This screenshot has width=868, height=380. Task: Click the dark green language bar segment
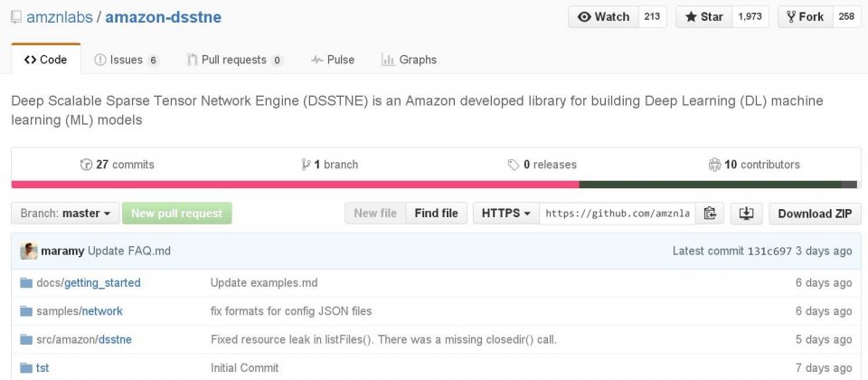(711, 185)
